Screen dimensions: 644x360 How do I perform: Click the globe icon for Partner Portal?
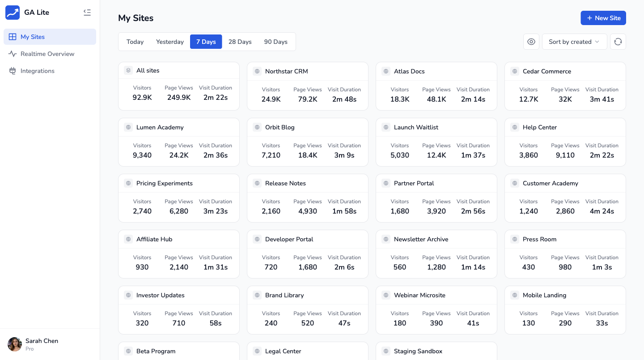point(386,183)
